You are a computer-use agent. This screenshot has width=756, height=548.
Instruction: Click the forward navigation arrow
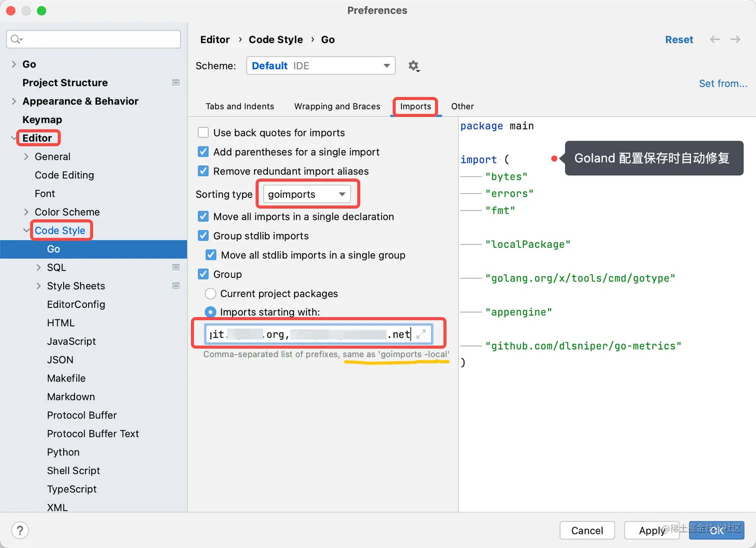click(x=735, y=39)
